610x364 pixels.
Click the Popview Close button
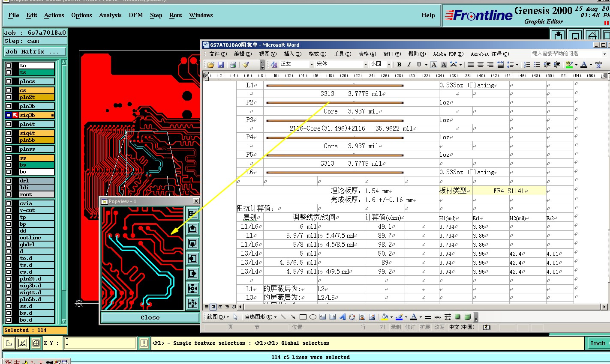pos(150,317)
